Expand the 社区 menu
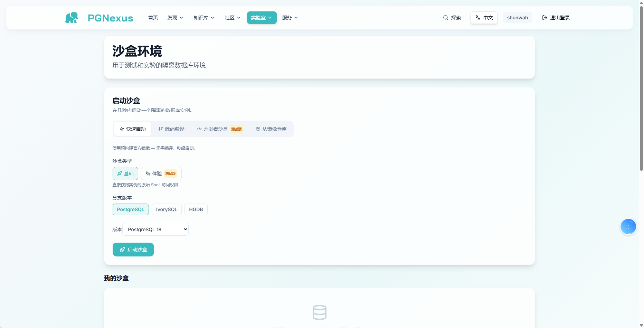The image size is (644, 328). click(233, 18)
